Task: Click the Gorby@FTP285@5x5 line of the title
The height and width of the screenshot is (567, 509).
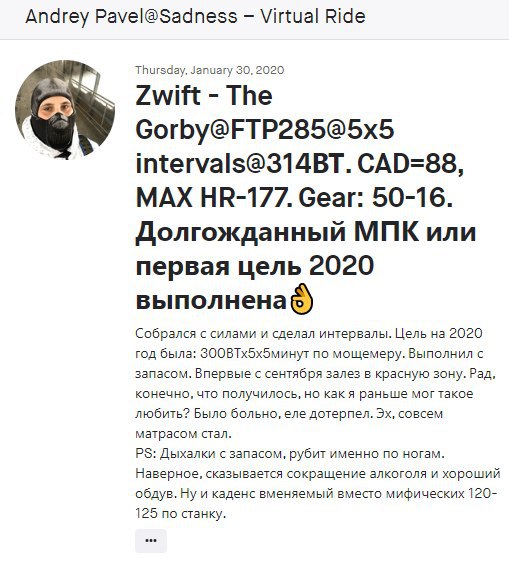Action: [x=265, y=130]
